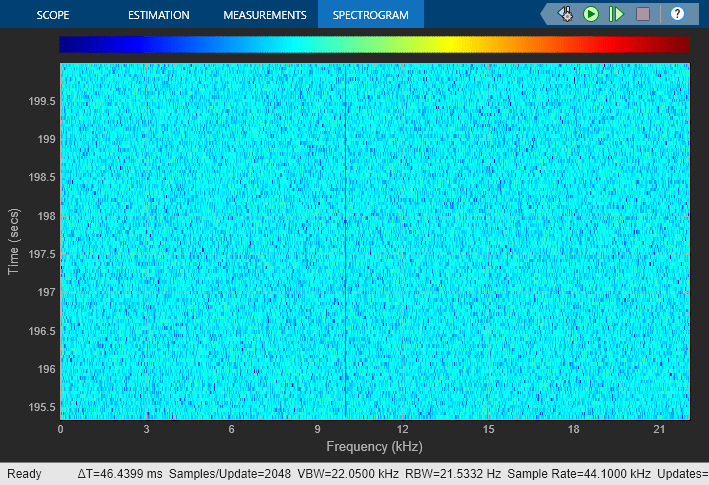This screenshot has height=485, width=709.
Task: Open the SCOPE tab
Action: coord(52,15)
